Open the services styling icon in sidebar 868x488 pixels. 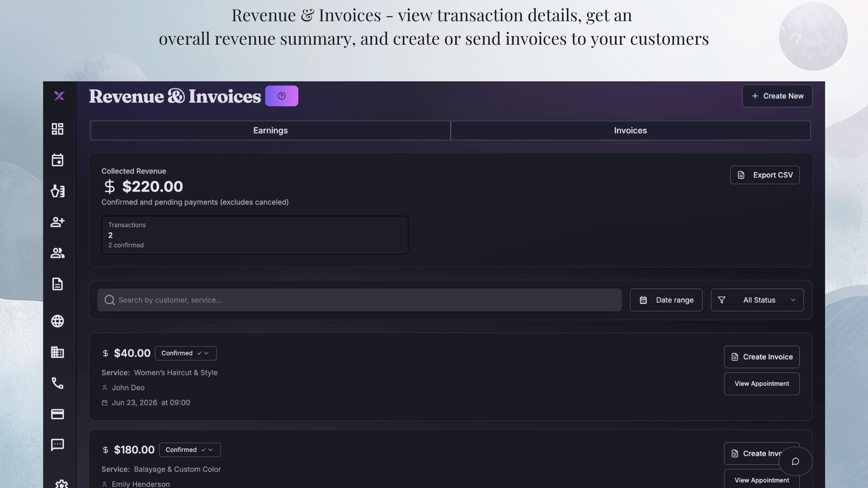(57, 191)
